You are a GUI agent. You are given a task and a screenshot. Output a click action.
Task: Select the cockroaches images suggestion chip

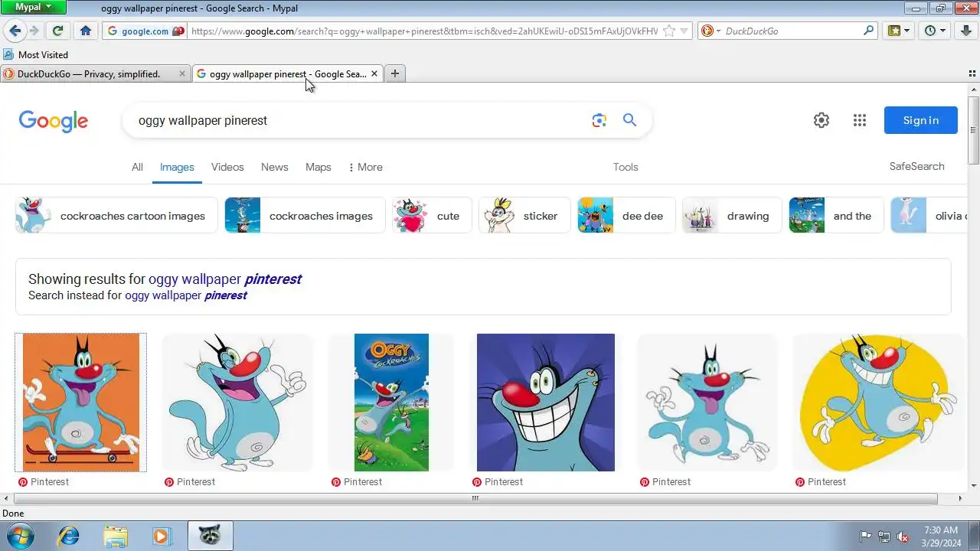305,216
